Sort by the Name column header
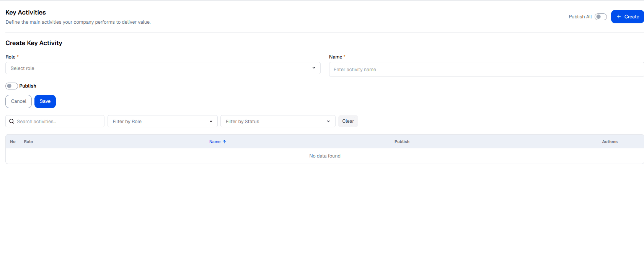This screenshot has height=260, width=644. [215, 141]
